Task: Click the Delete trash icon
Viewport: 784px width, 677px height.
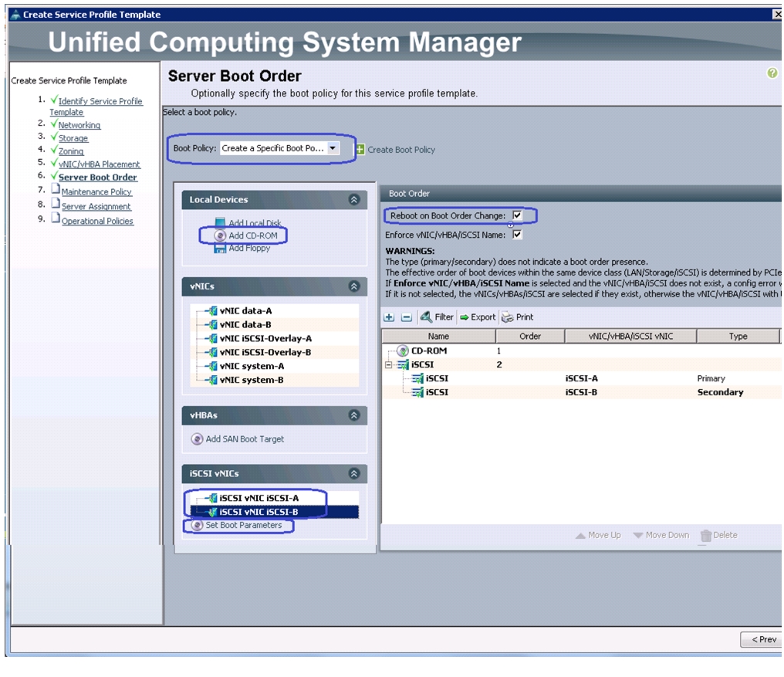Action: click(x=705, y=536)
